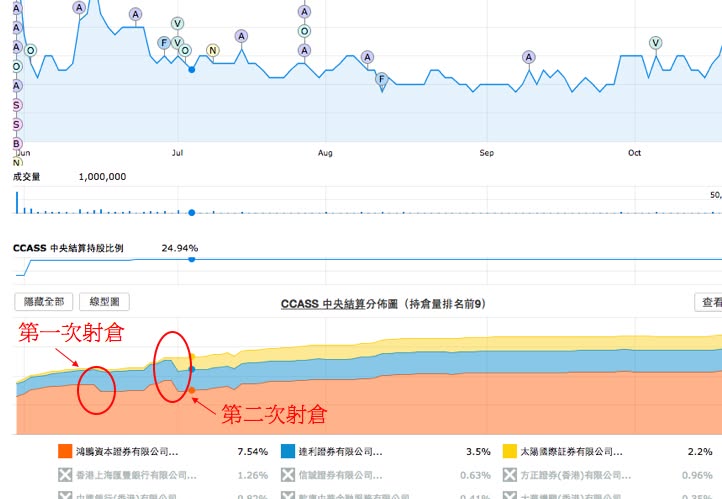Click legend label 鴻鵬資本證券有限公司
The width and height of the screenshot is (722, 499).
127,452
